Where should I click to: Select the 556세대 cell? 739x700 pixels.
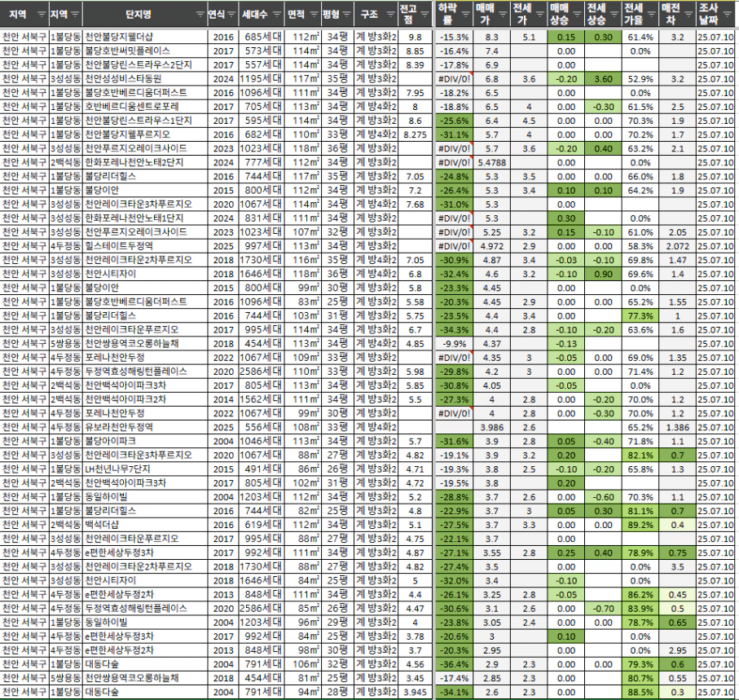pos(261,428)
